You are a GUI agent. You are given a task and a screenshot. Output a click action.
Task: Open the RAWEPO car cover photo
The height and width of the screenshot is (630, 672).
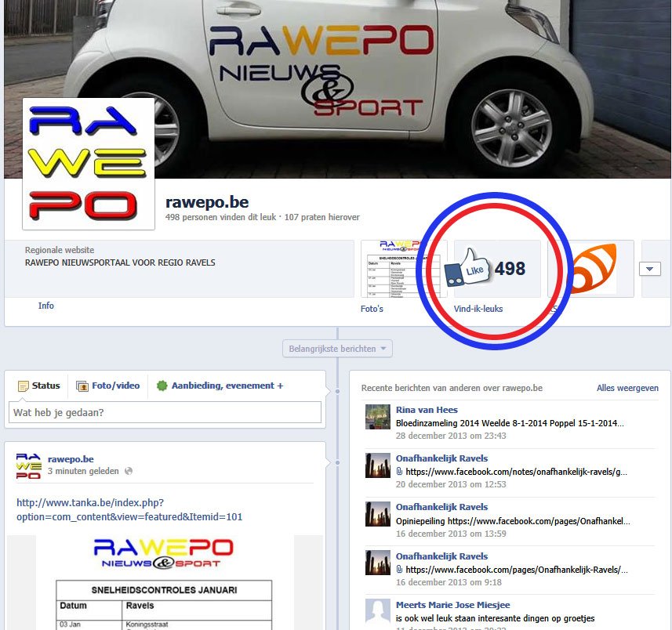pyautogui.click(x=337, y=89)
